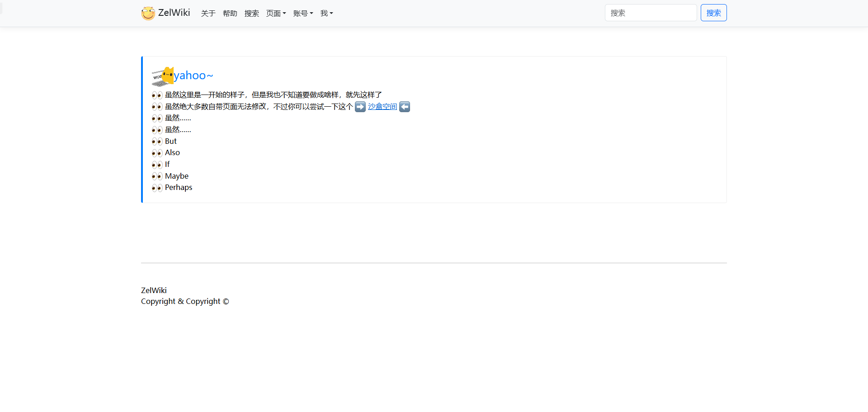
Task: Click the eyes emoji beside Perhaps
Action: pos(157,188)
